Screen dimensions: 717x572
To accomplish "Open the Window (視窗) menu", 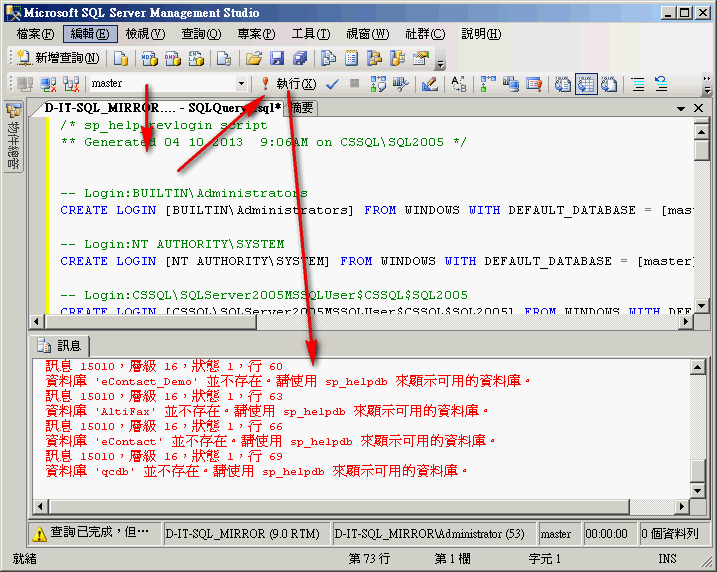I will coord(368,34).
